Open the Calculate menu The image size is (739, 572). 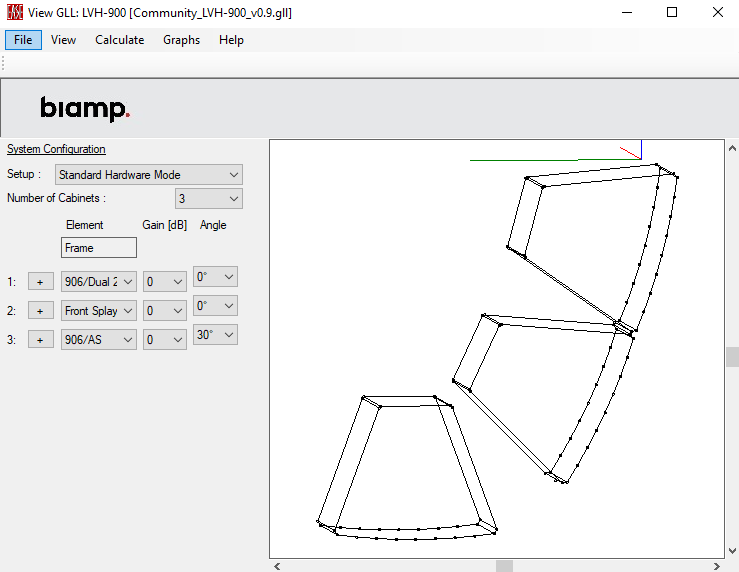(120, 40)
